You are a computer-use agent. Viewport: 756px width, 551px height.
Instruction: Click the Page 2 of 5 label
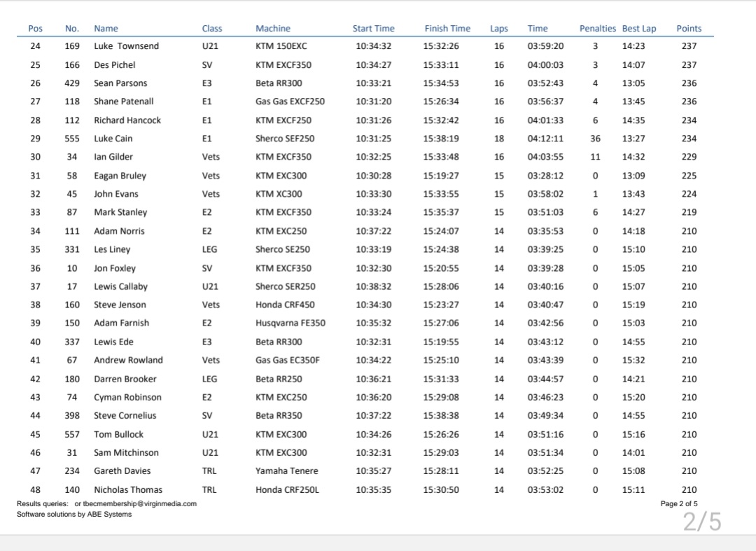pos(679,504)
